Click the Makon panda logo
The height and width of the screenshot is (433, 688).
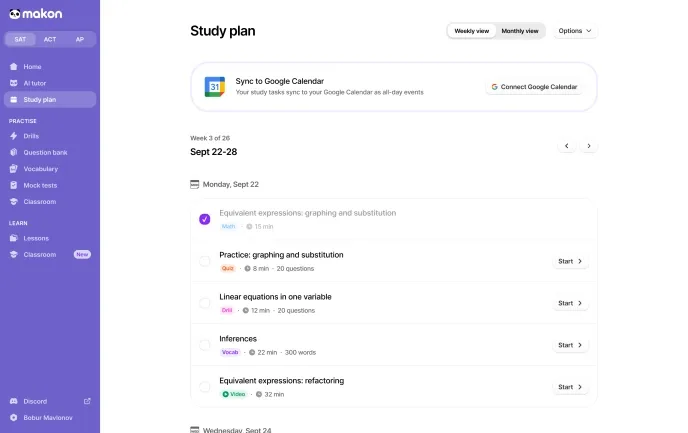15,14
